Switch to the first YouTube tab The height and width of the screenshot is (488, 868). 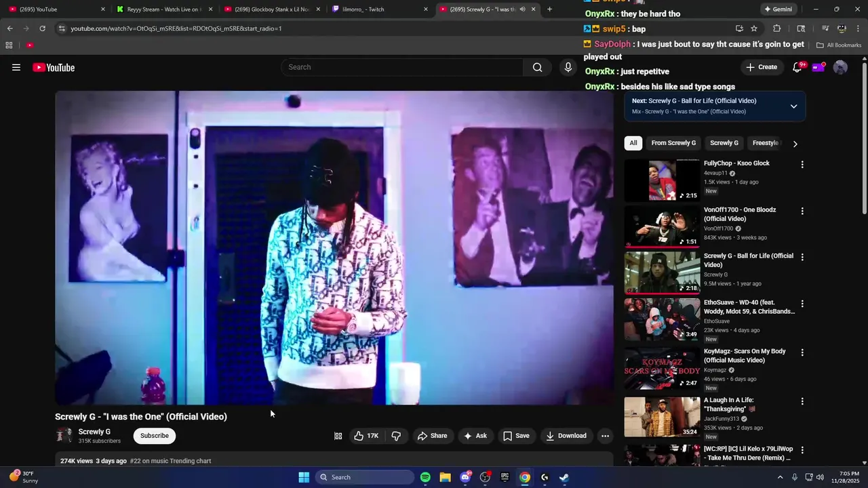pos(56,9)
